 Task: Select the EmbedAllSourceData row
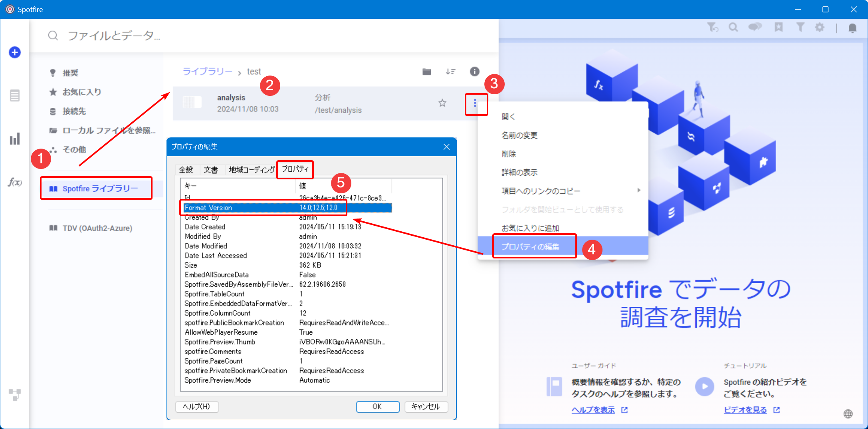287,275
